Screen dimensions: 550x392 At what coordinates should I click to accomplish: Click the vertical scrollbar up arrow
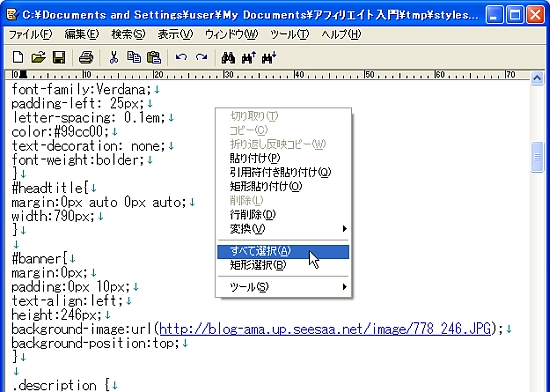click(537, 78)
